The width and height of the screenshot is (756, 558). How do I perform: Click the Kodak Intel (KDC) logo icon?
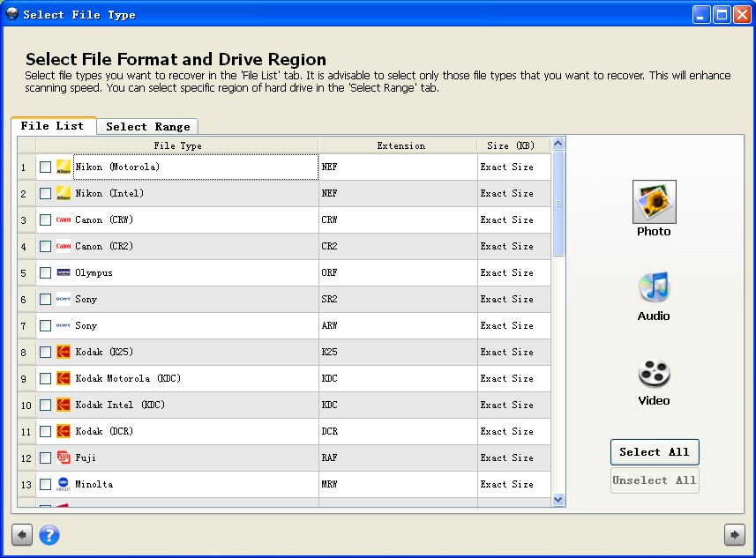click(64, 405)
